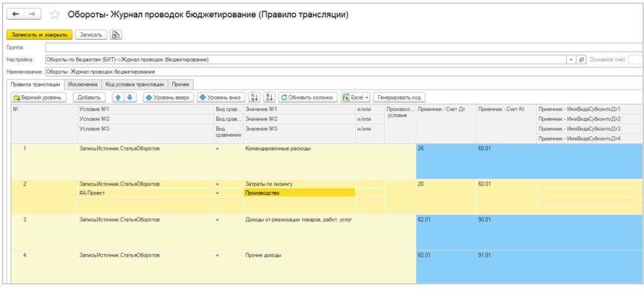
Task: Focus the Группа input field
Action: [344, 47]
